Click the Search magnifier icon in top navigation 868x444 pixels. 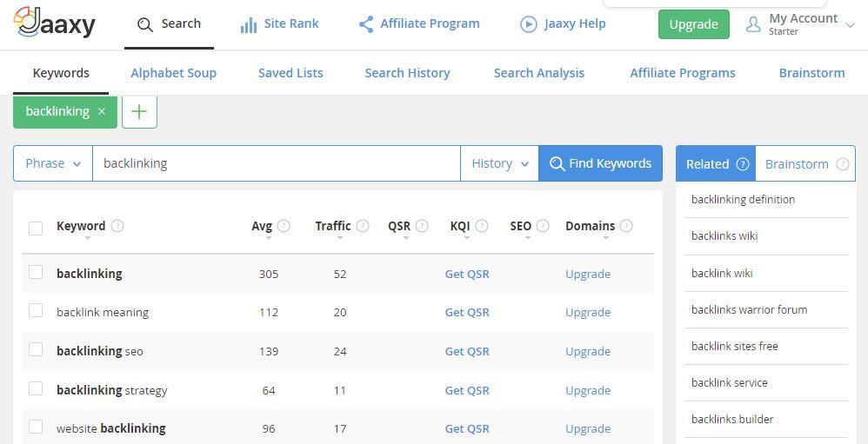(x=145, y=24)
